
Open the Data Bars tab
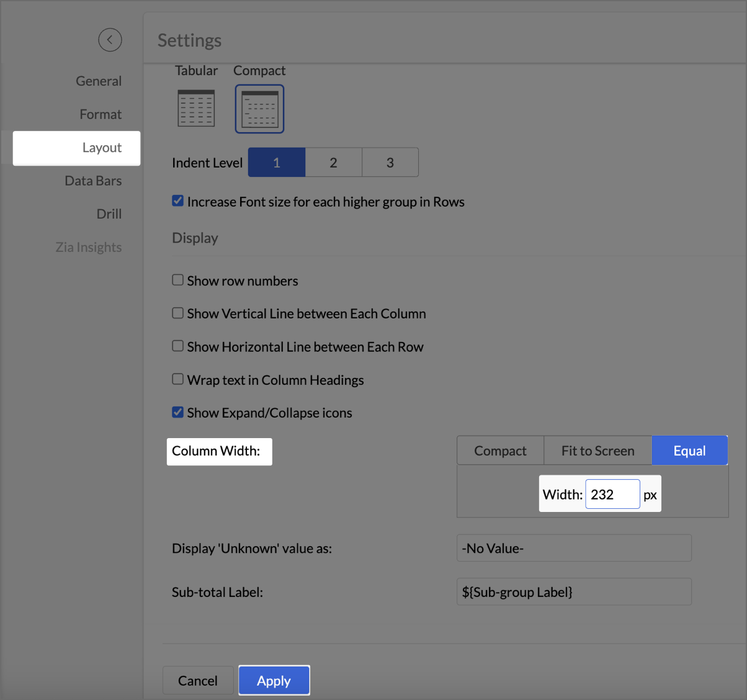[93, 181]
